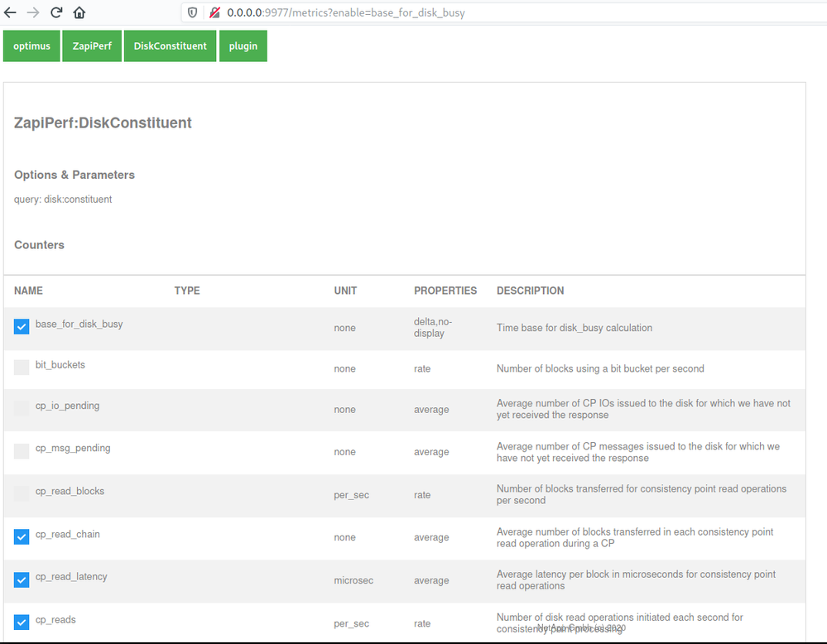Click the browser back arrow

point(12,12)
